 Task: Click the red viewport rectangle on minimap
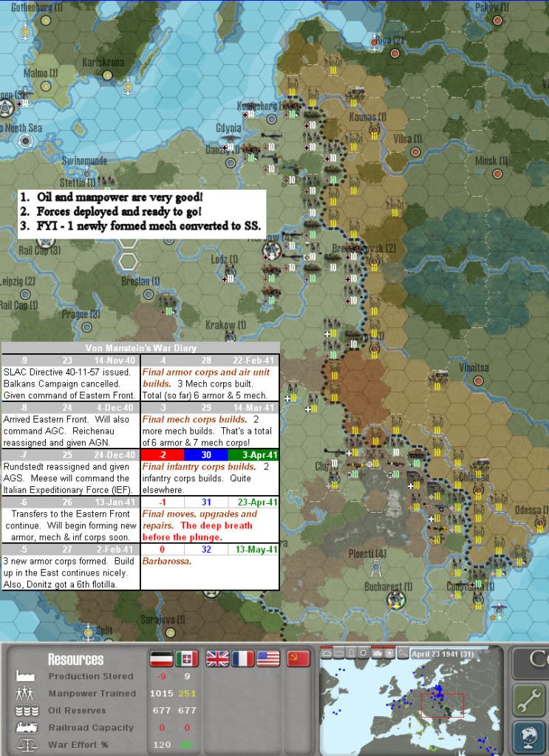point(442,705)
